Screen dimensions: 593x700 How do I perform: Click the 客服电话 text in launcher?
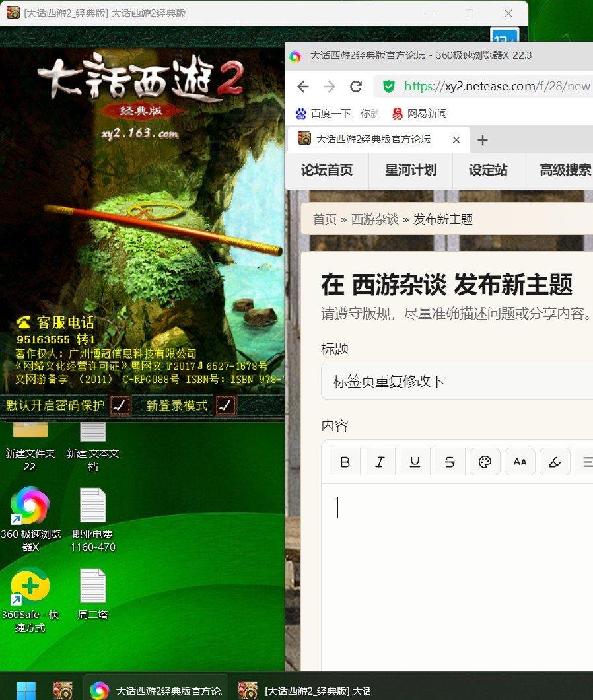(65, 322)
